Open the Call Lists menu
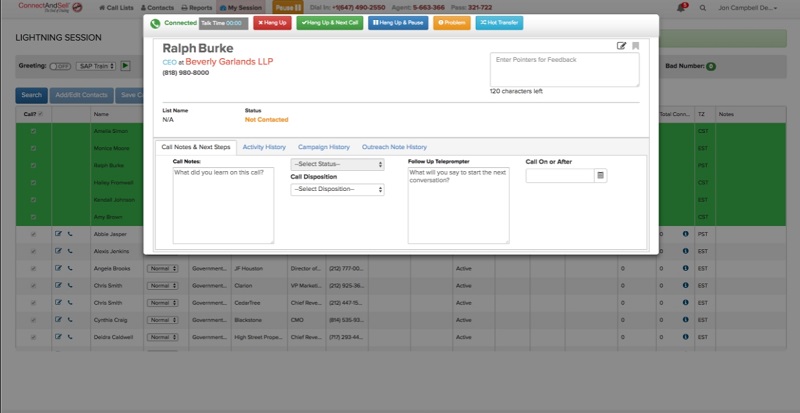Screen dimensions: 800x413 point(116,8)
